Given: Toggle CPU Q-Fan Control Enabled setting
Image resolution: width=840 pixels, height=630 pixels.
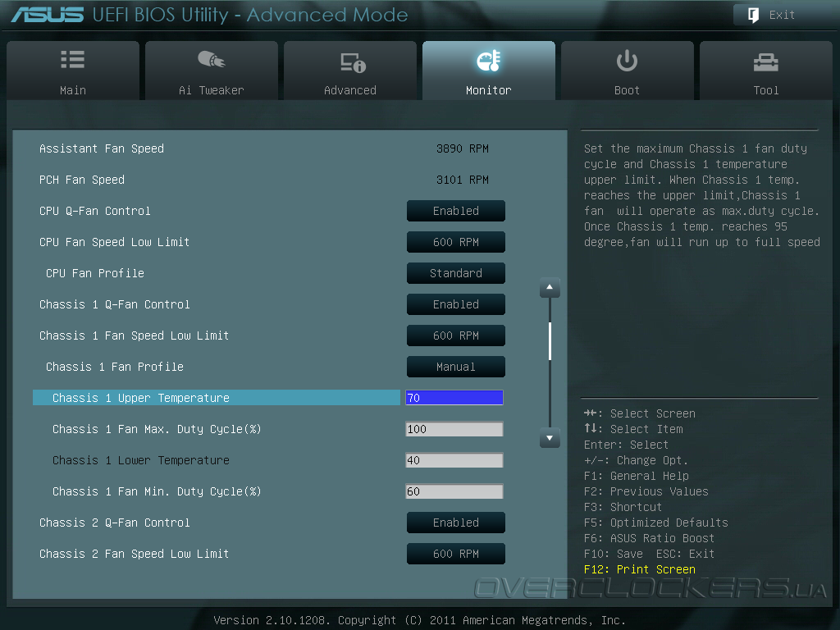Looking at the screenshot, I should pos(456,211).
